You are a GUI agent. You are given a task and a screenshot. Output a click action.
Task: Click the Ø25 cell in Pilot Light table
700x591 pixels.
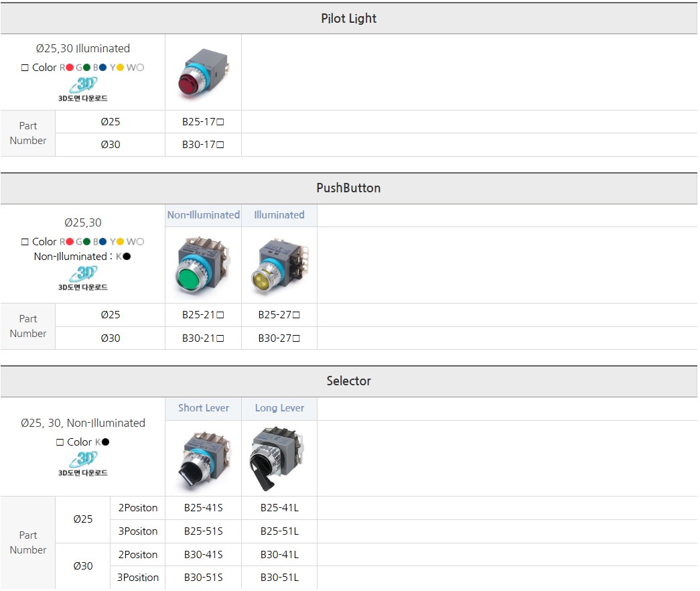tap(111, 122)
